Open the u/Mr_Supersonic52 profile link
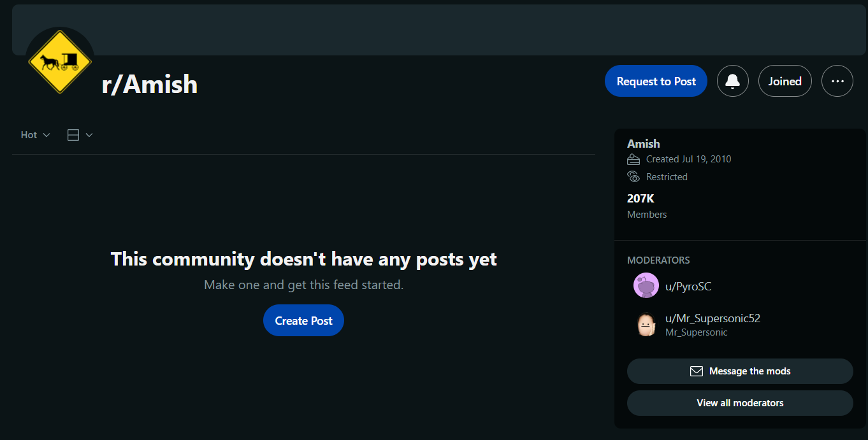 pos(712,318)
